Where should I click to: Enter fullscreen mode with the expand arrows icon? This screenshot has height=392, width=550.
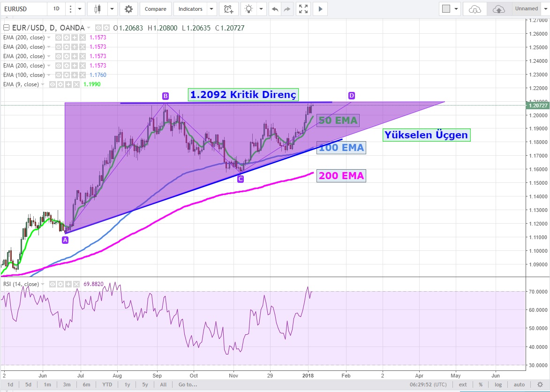[303, 9]
